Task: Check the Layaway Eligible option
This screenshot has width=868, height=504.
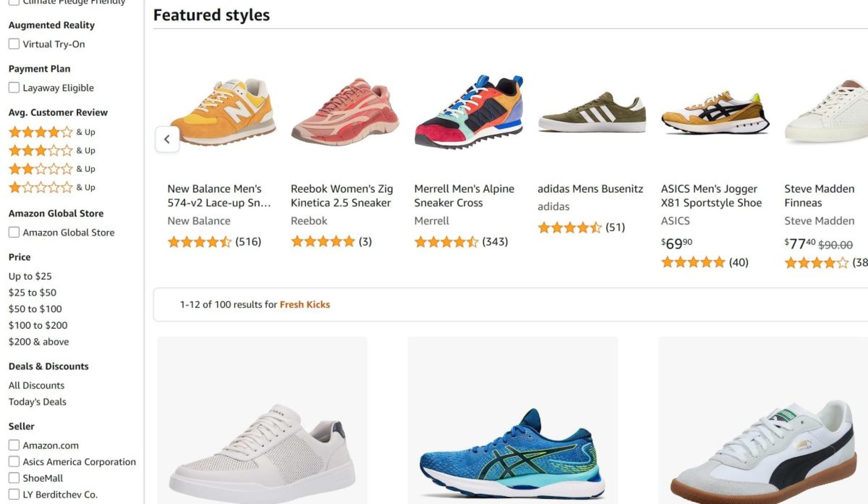Action: click(x=14, y=88)
